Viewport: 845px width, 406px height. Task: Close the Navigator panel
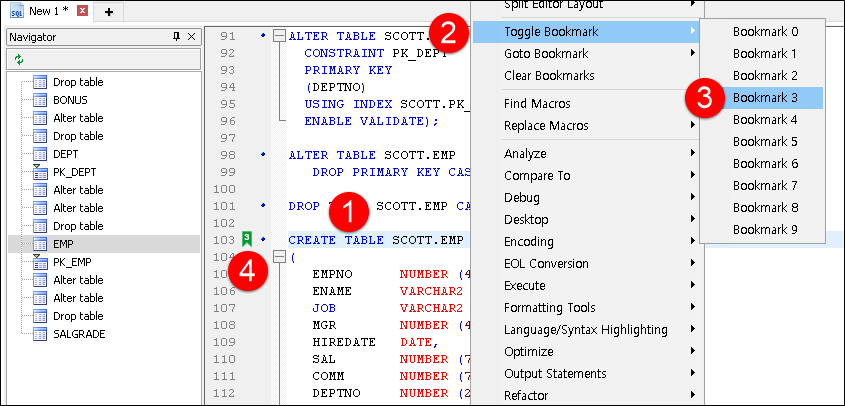(x=192, y=37)
